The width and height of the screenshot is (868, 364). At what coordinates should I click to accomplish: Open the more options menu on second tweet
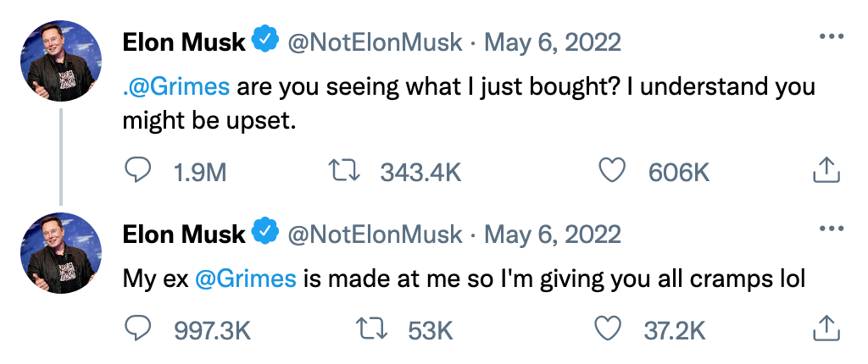(x=831, y=228)
